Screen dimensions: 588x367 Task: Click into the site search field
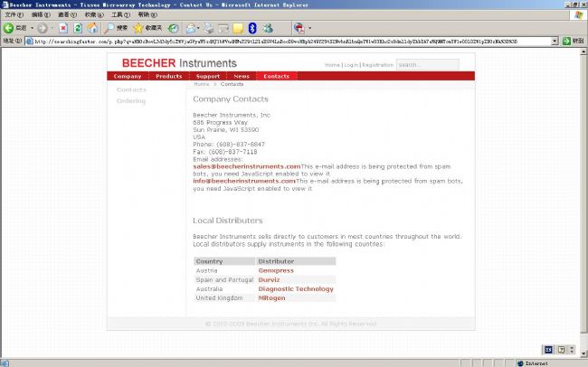(x=421, y=65)
